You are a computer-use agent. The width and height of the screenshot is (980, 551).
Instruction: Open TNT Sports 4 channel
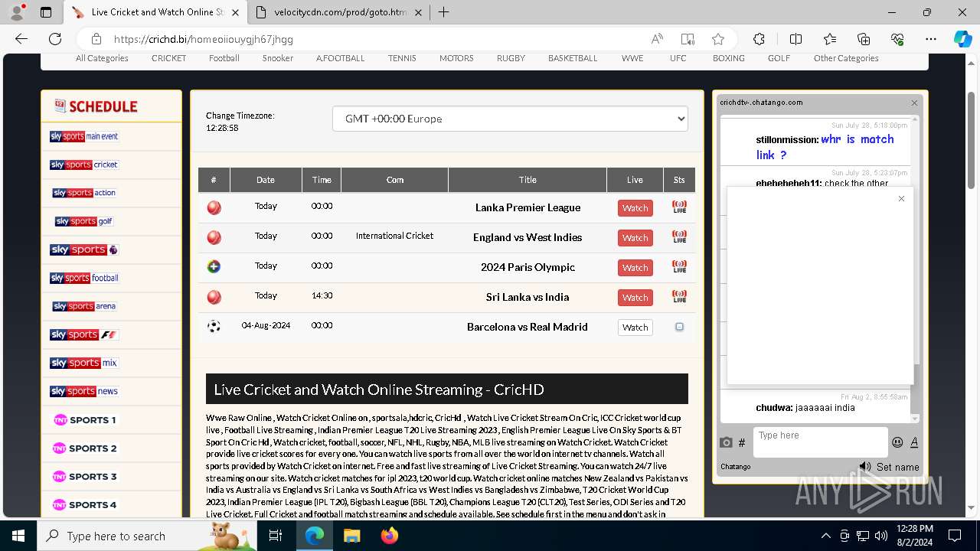84,504
